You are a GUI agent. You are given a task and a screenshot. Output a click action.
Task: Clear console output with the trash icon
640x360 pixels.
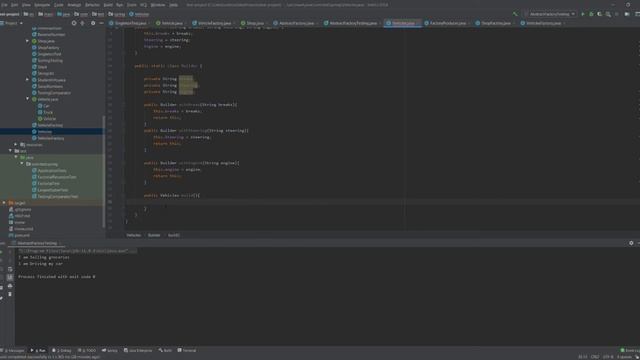10,294
